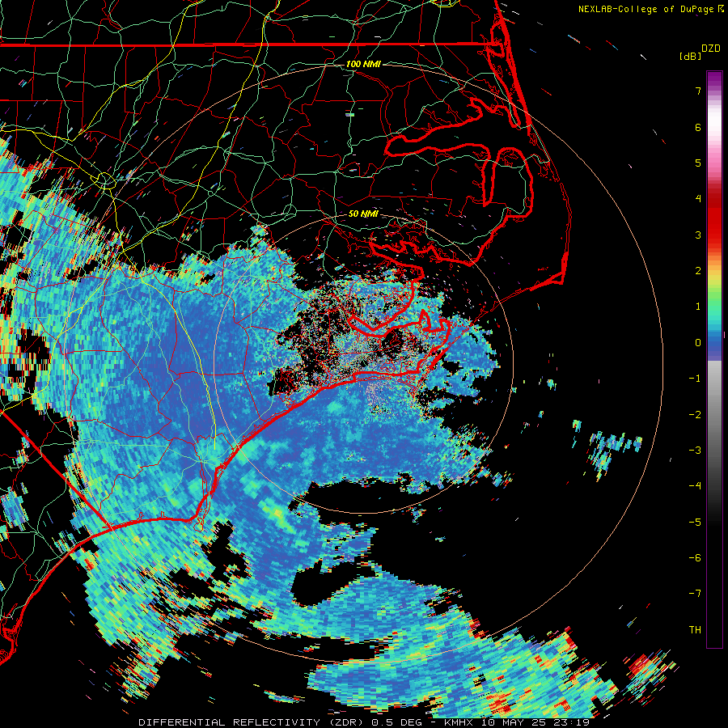The width and height of the screenshot is (728, 728).
Task: Click the 100 NMI range ring label
Action: point(363,64)
